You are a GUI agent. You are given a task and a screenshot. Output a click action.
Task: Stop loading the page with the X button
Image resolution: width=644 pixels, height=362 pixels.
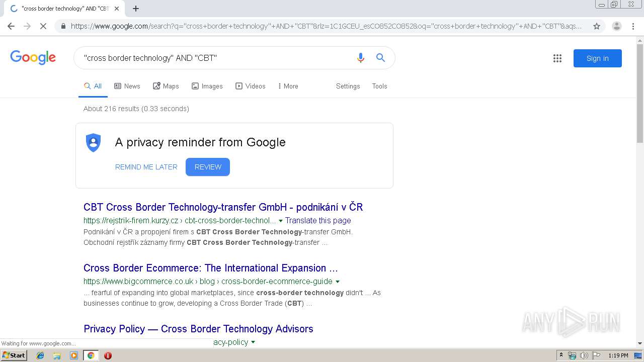click(43, 26)
